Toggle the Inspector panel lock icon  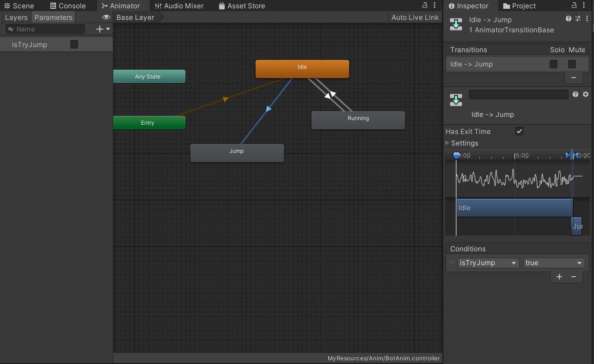(574, 6)
